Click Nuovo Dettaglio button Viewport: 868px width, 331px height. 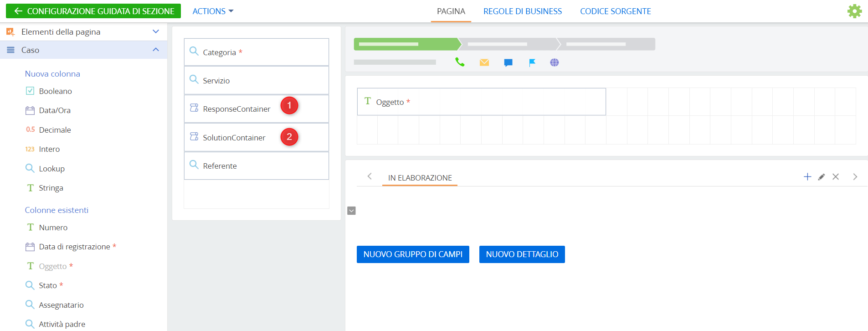(522, 254)
